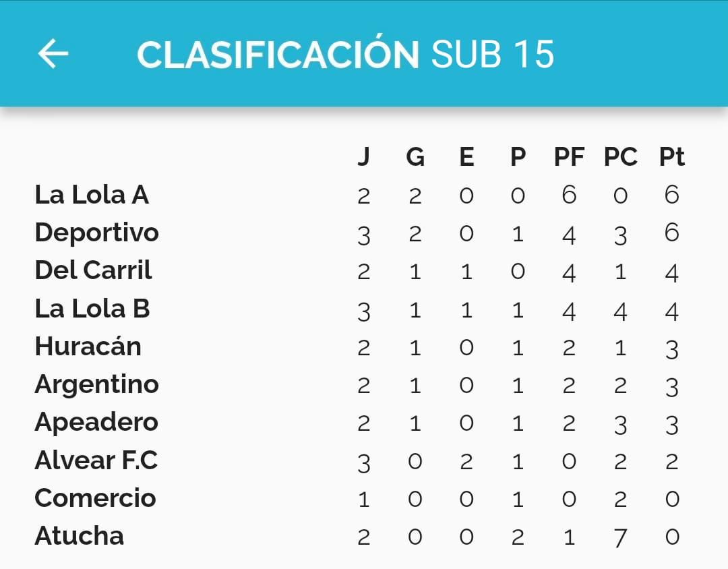This screenshot has width=728, height=569.
Task: Click the PC column header
Action: click(621, 156)
